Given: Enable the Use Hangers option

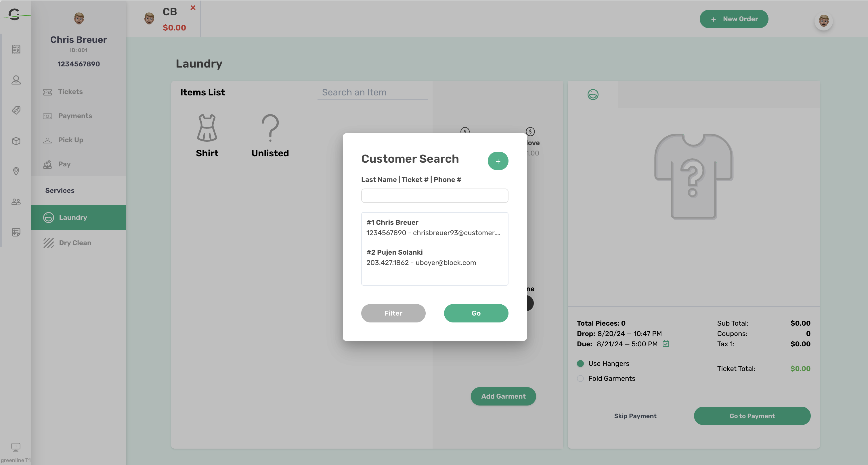Looking at the screenshot, I should pos(580,364).
